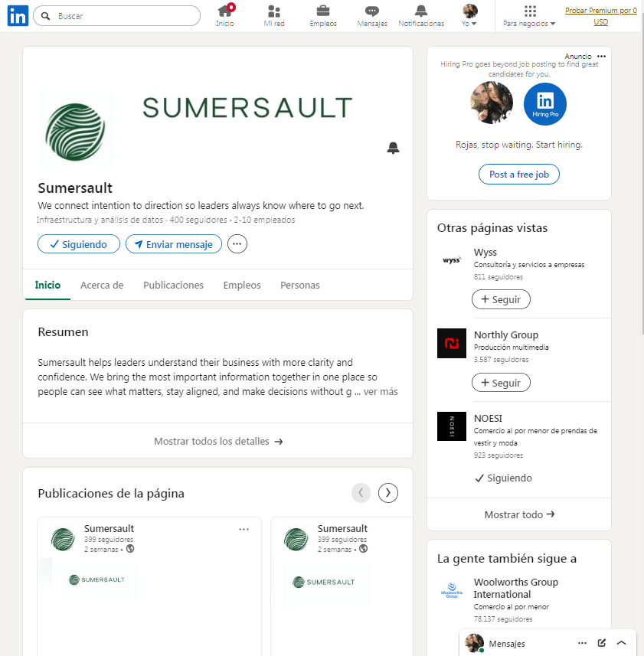Image resolution: width=644 pixels, height=656 pixels.
Task: Click Probar Premium por 0 USD link
Action: tap(601, 16)
